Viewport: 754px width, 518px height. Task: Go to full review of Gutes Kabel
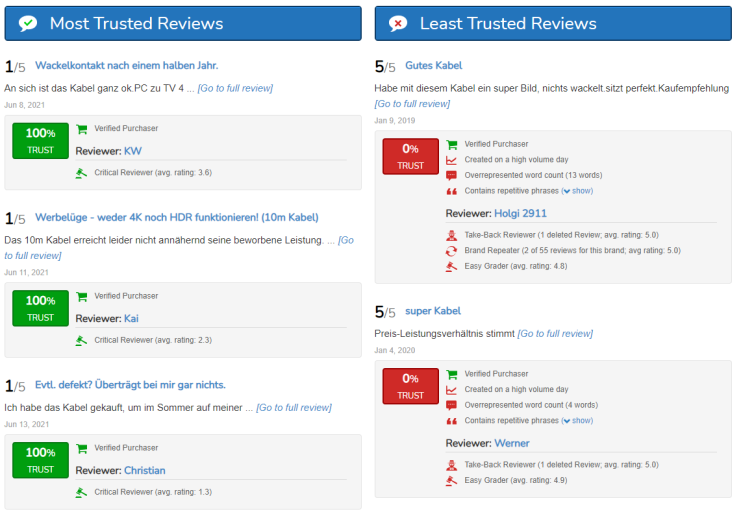tap(412, 104)
